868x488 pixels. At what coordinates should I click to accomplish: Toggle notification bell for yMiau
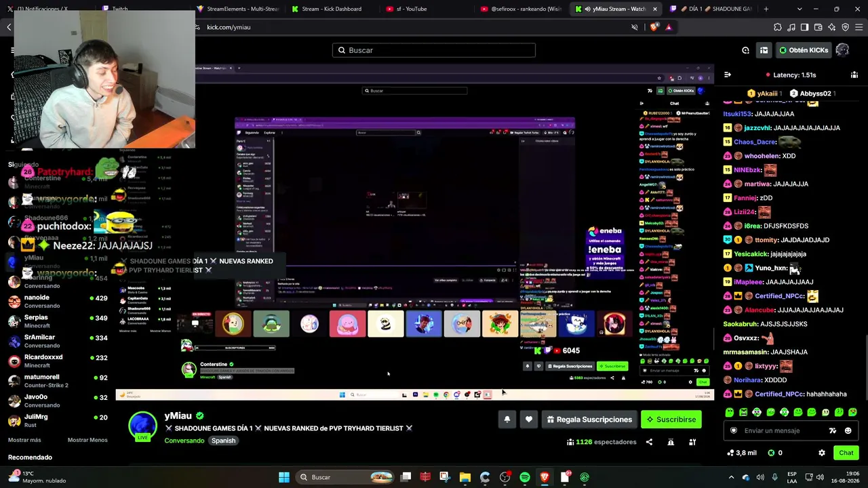point(507,420)
